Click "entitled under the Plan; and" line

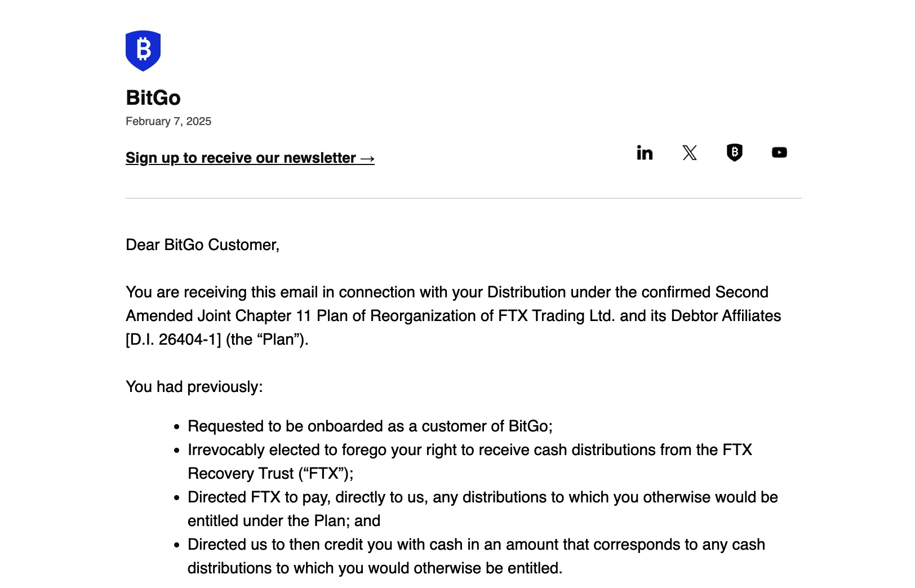click(x=284, y=521)
